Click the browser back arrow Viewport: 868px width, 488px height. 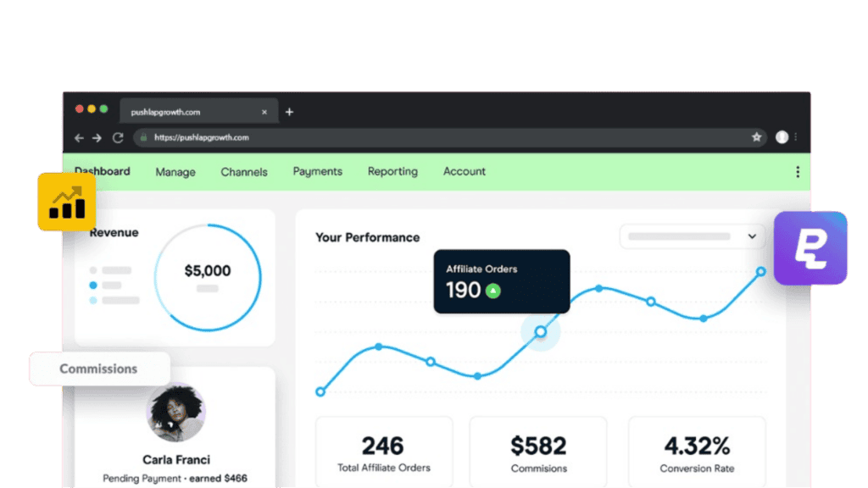[x=79, y=137]
